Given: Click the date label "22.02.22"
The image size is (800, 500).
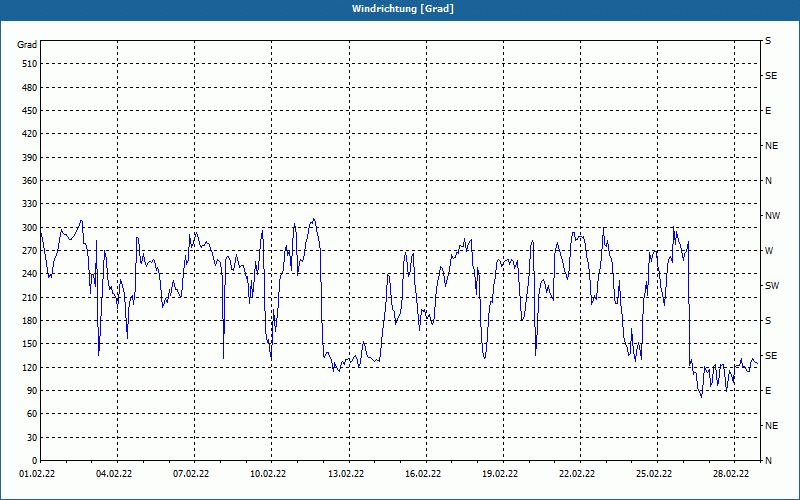Looking at the screenshot, I should click(577, 474).
